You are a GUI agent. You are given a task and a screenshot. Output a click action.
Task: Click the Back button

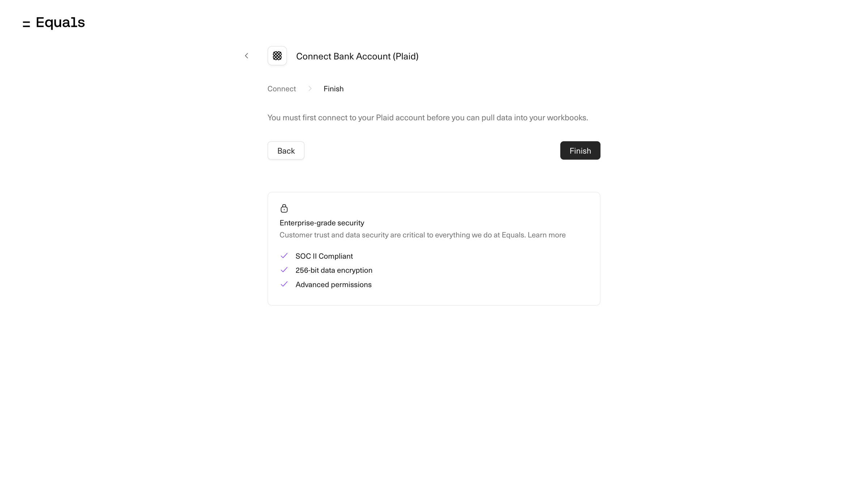point(286,151)
